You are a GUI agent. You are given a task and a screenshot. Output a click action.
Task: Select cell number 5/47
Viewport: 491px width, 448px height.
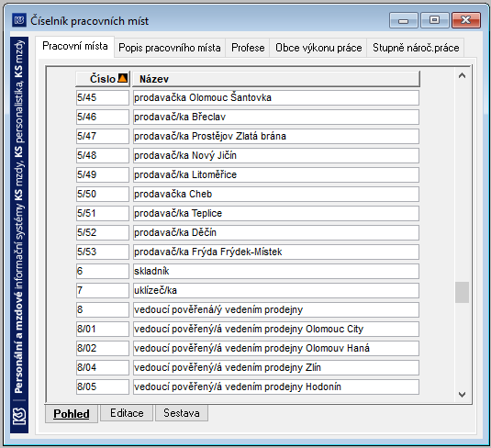point(103,136)
